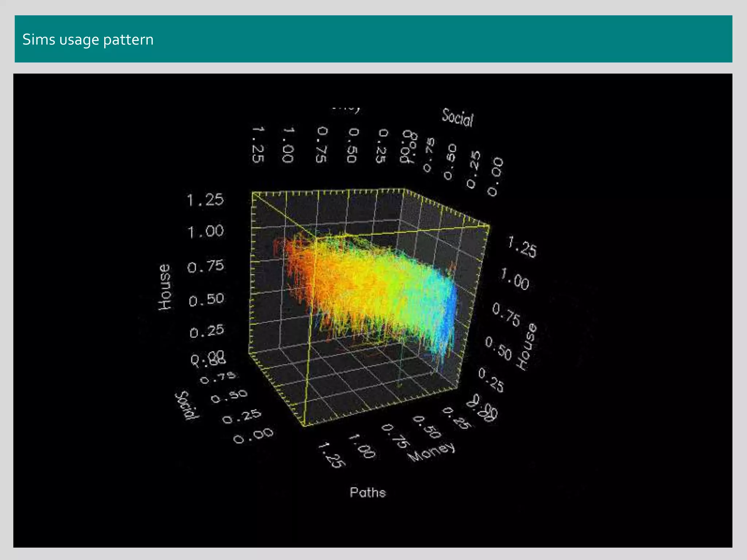Click the bottom front corner of the yellow cube
Screen dimensions: 747x560
(303, 425)
